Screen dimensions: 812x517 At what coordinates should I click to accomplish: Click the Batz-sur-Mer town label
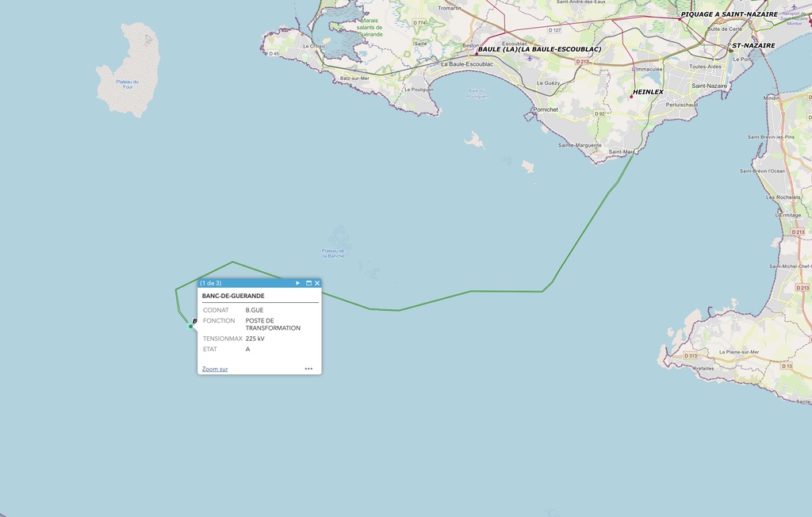354,79
